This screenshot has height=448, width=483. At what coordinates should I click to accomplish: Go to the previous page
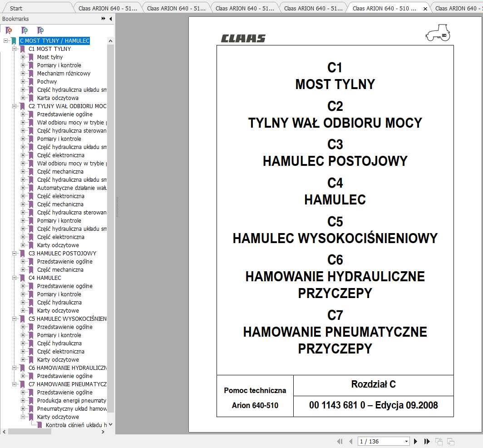tap(350, 442)
